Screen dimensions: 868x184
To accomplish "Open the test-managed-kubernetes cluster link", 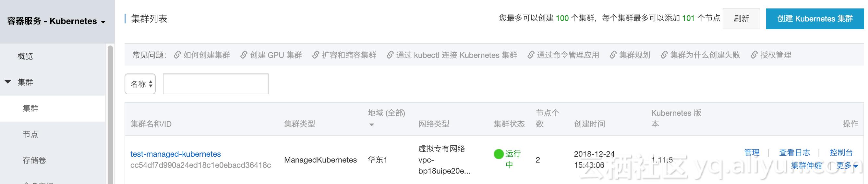I will coord(175,154).
